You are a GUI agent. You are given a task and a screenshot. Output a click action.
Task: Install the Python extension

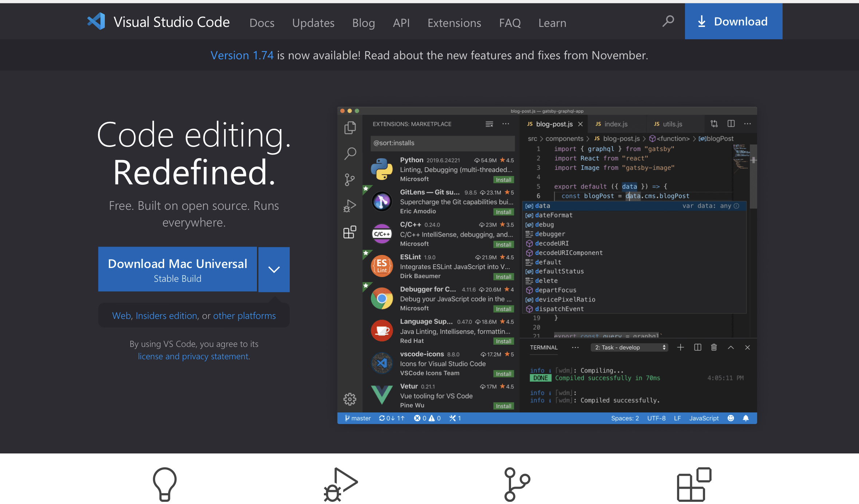coord(503,180)
